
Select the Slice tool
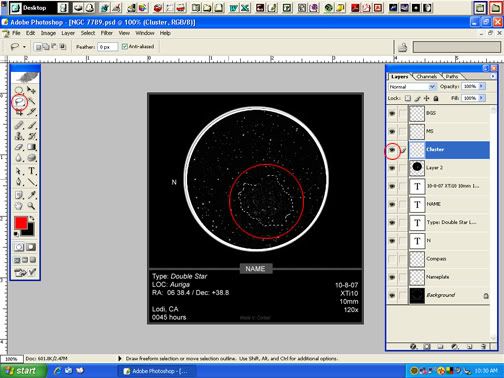[31, 112]
